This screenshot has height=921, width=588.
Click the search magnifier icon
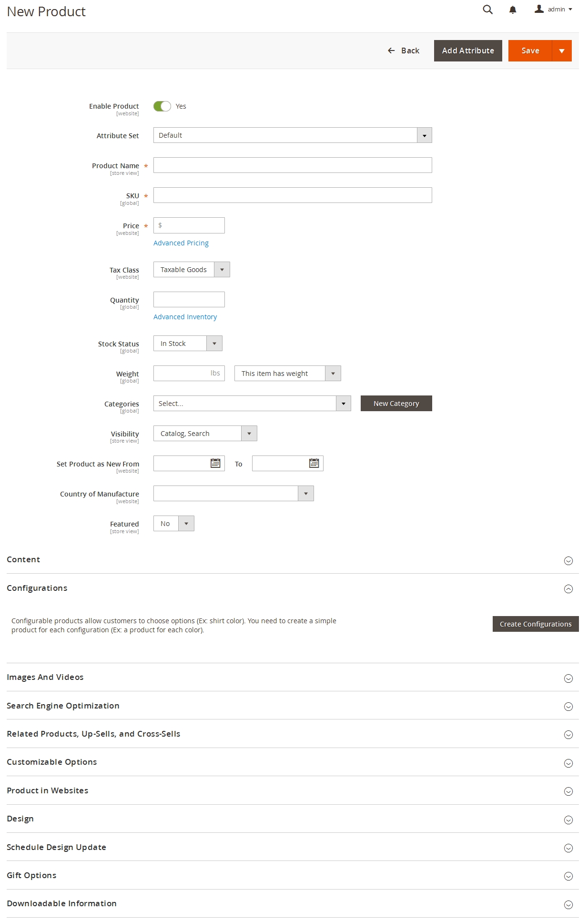(x=487, y=10)
